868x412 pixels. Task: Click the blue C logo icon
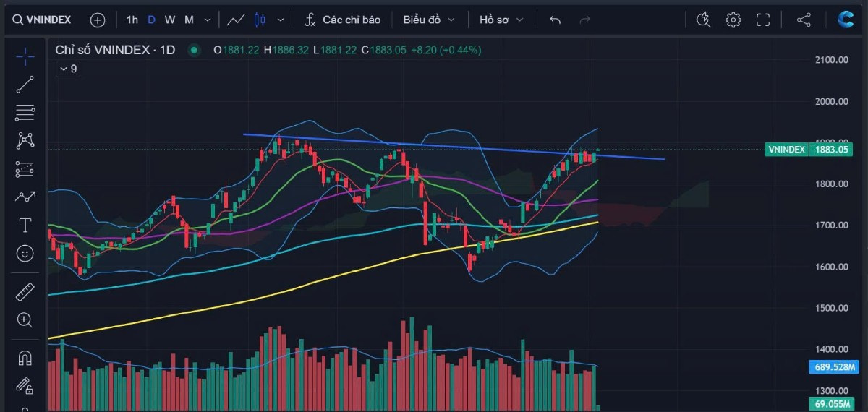point(846,20)
